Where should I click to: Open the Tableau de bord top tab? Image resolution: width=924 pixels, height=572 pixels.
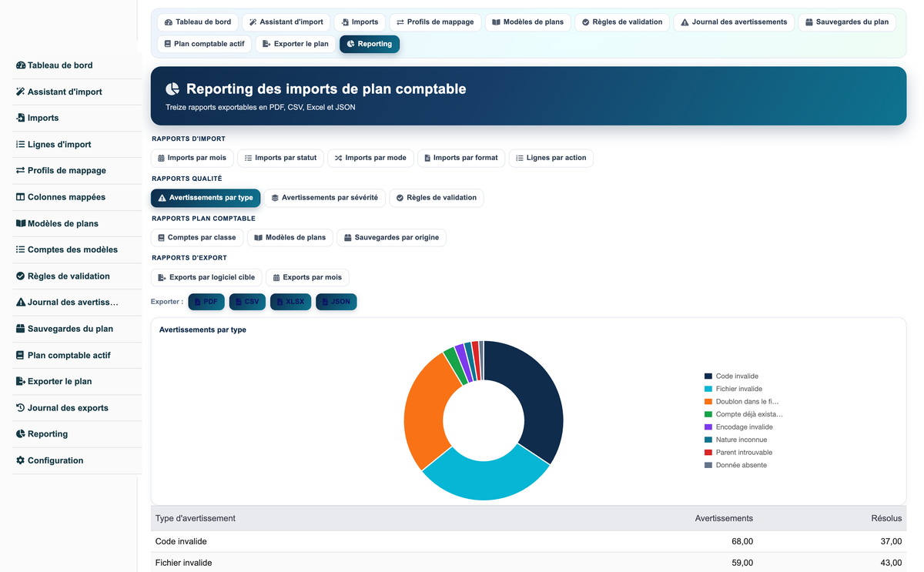198,22
